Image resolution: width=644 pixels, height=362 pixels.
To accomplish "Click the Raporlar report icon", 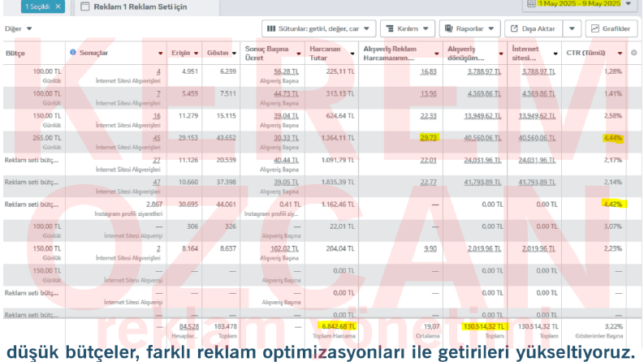I will click(x=449, y=28).
